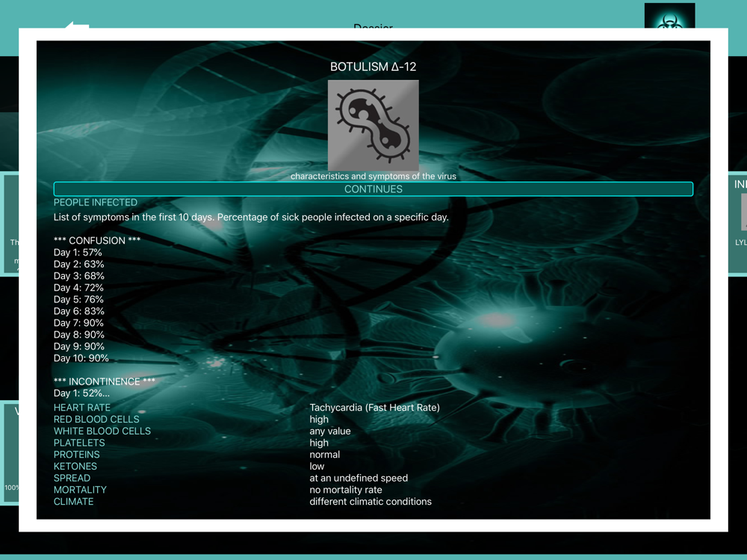747x560 pixels.
Task: Click the 'low' ketones value
Action: click(317, 466)
